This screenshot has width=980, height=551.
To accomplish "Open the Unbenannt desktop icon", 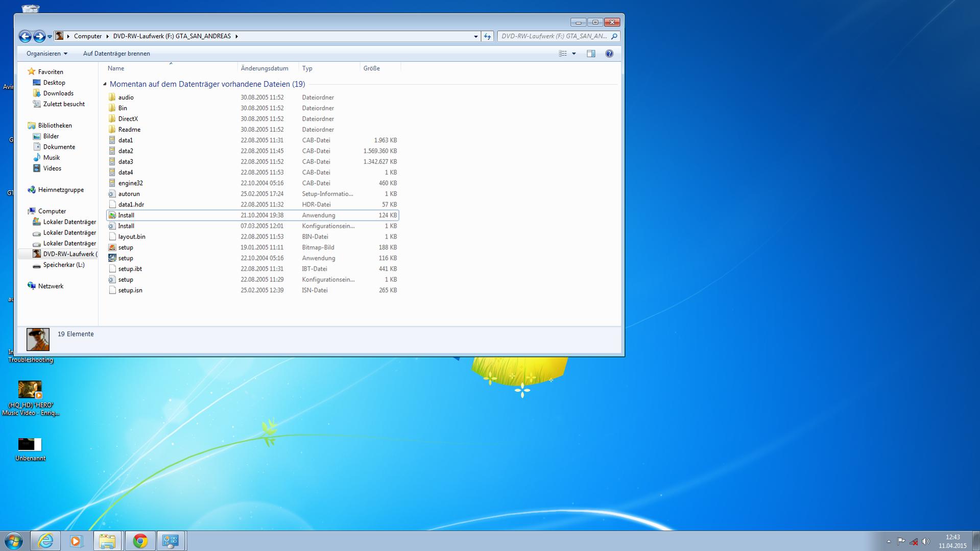I will (30, 449).
